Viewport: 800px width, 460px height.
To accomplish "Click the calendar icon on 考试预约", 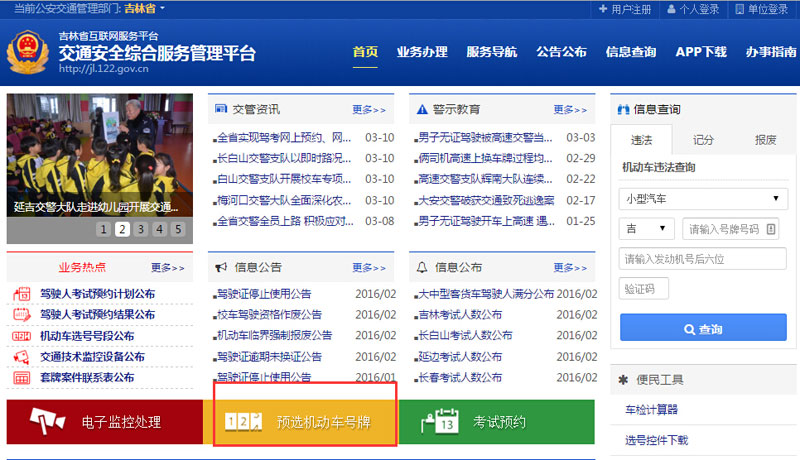I will (440, 421).
